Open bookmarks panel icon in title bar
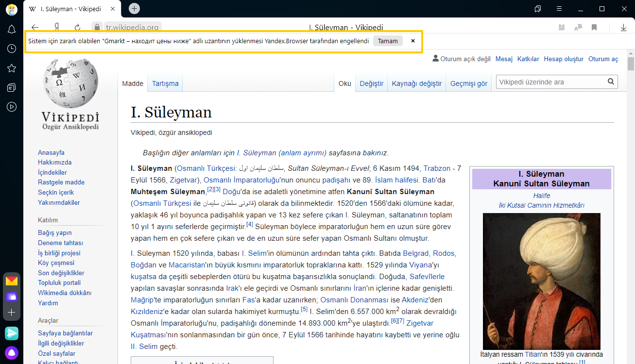The image size is (635, 364). click(538, 9)
